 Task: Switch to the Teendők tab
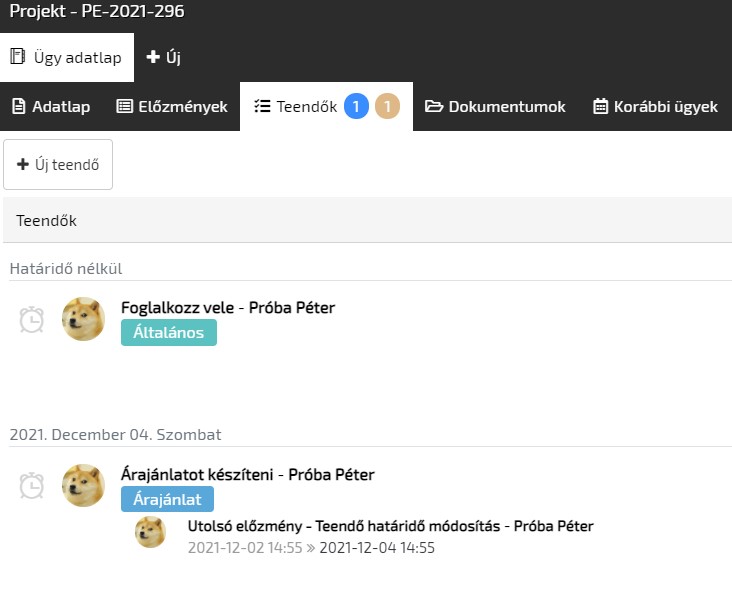(x=295, y=107)
